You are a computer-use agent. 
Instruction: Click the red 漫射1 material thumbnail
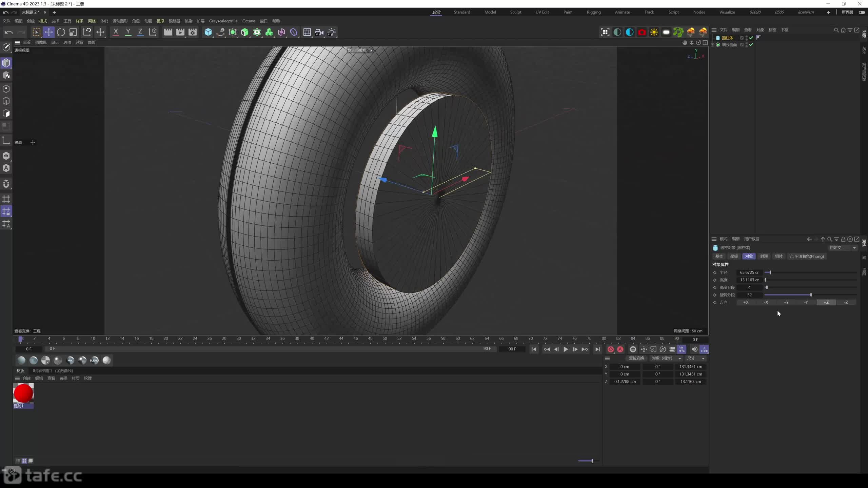[23, 393]
